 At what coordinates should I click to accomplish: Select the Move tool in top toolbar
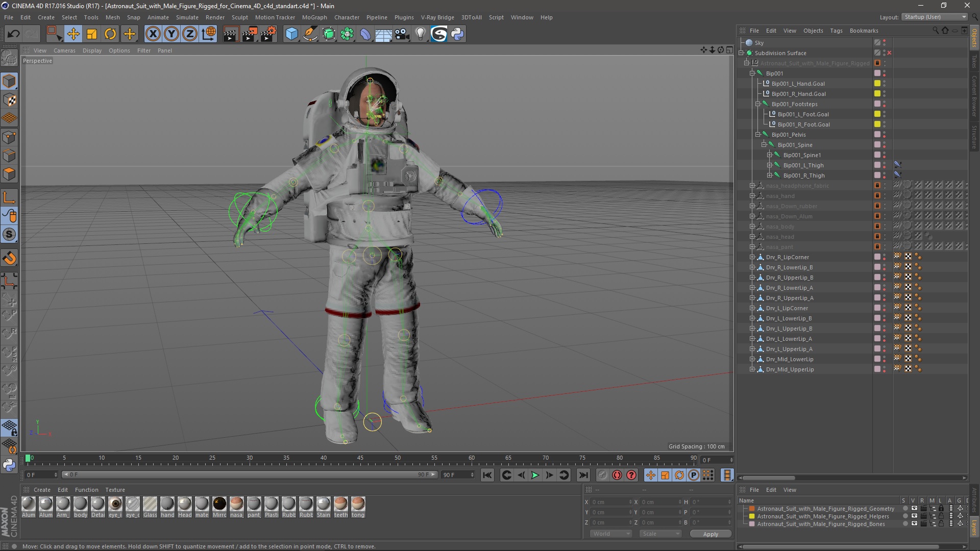tap(73, 34)
